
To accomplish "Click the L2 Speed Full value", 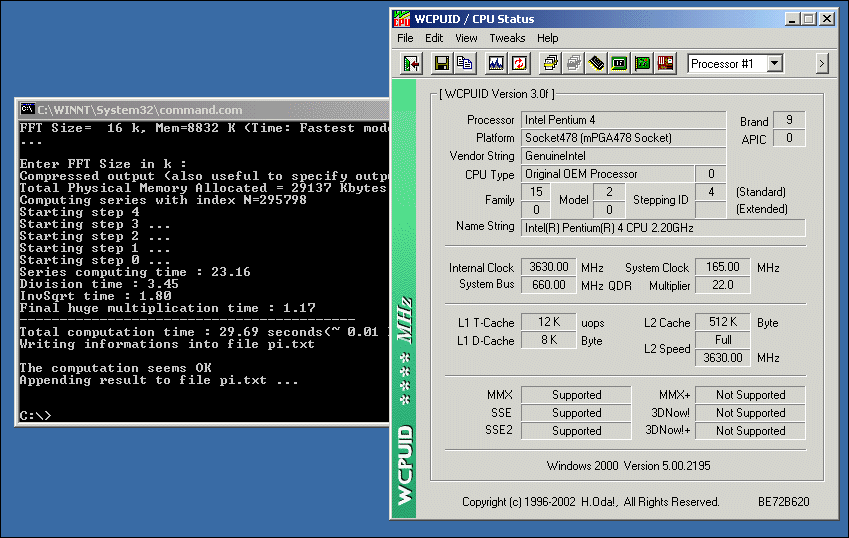I will (x=723, y=340).
